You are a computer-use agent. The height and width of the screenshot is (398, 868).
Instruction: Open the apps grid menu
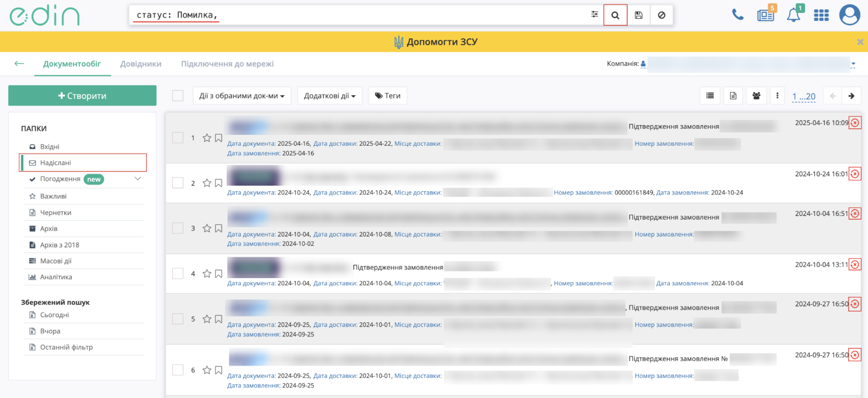click(x=821, y=16)
